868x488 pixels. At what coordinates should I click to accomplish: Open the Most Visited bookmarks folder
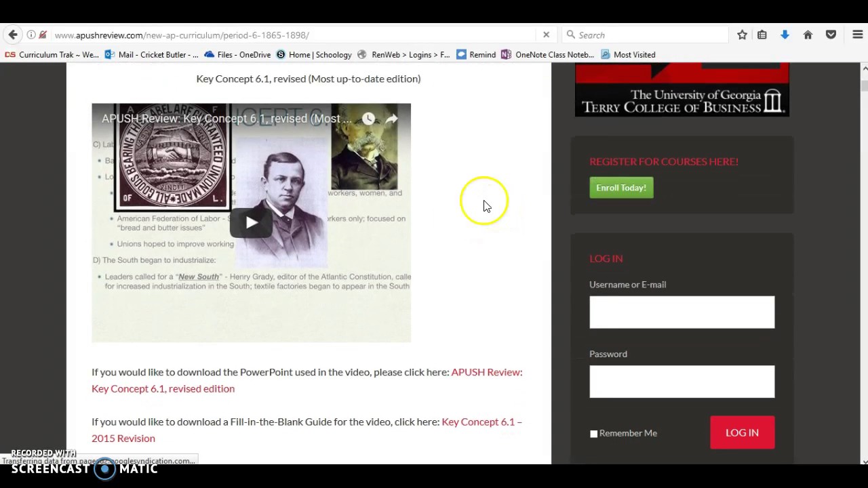[x=628, y=54]
